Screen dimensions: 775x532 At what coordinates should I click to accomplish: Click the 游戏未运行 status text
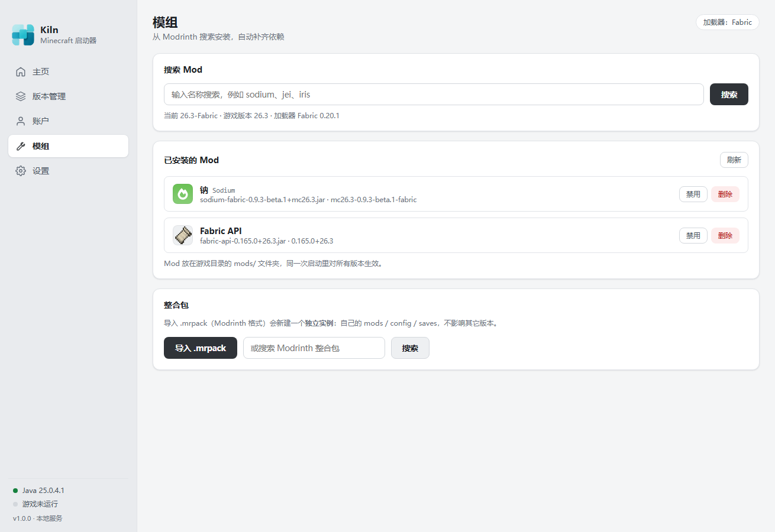tap(40, 504)
